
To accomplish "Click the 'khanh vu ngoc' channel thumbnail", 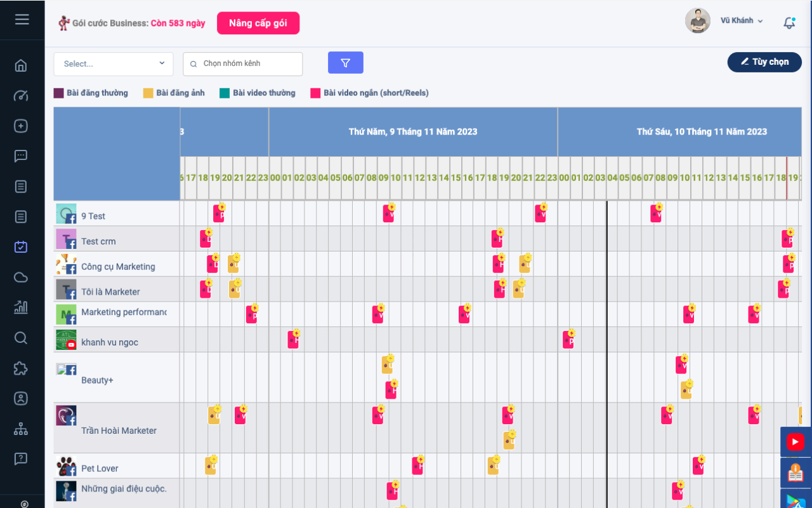I will click(66, 340).
